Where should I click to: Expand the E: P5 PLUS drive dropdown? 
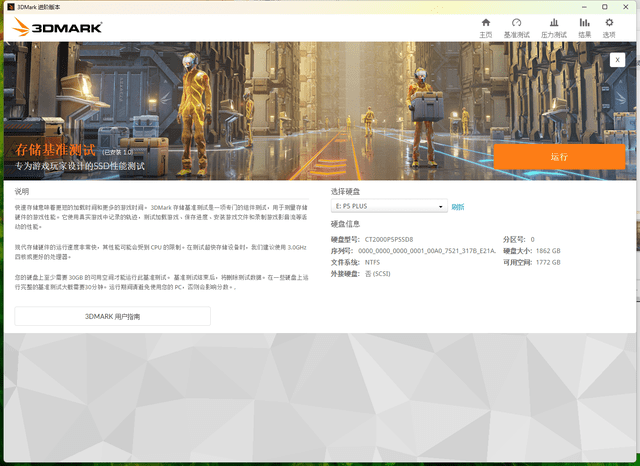click(x=389, y=206)
